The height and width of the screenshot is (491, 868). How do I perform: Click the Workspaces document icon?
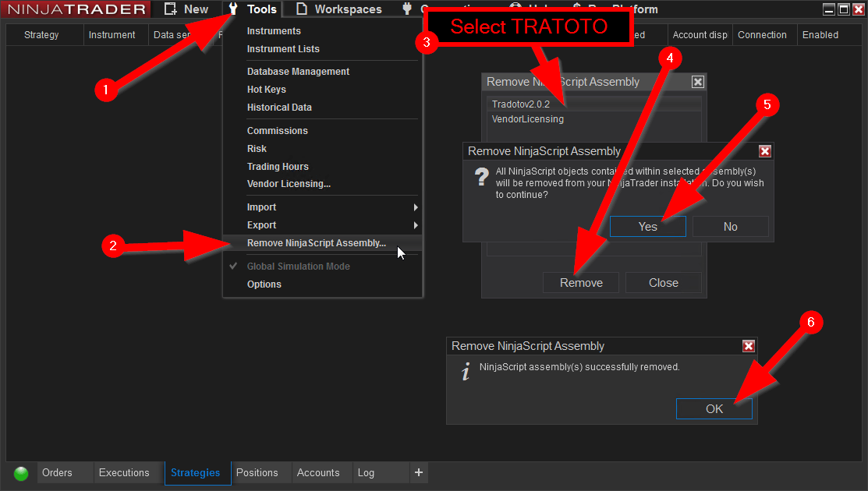click(302, 9)
